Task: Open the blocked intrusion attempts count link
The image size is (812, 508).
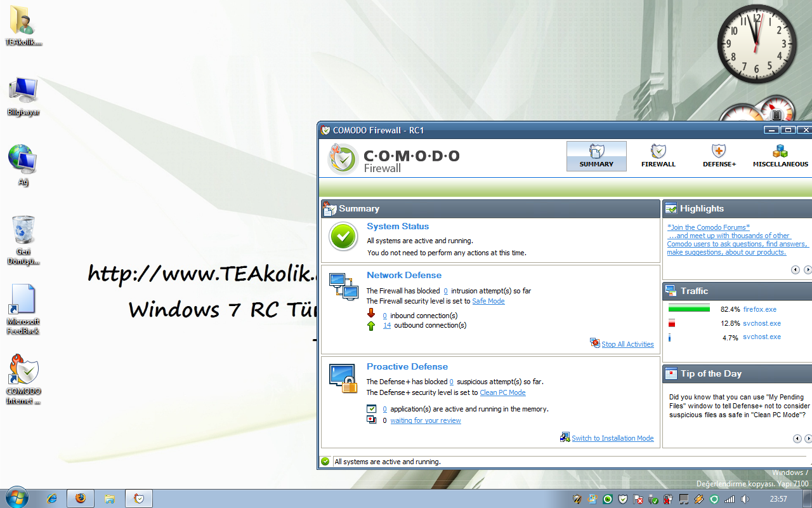Action: (446, 291)
